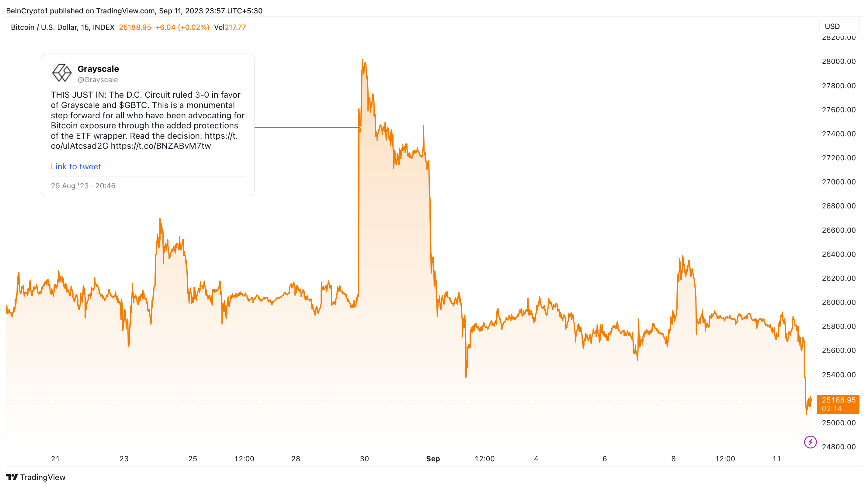Select the Sep label on time axis
The height and width of the screenshot is (488, 868).
(x=433, y=459)
